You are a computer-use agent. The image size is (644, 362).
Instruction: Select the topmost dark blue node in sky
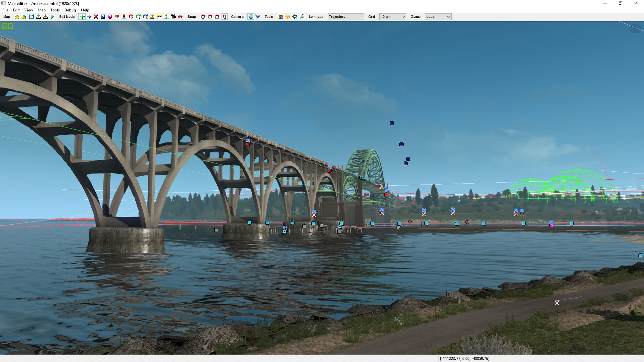pos(392,123)
